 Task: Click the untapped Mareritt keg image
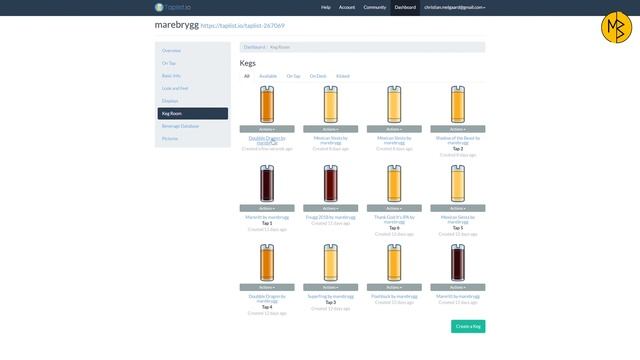458,263
